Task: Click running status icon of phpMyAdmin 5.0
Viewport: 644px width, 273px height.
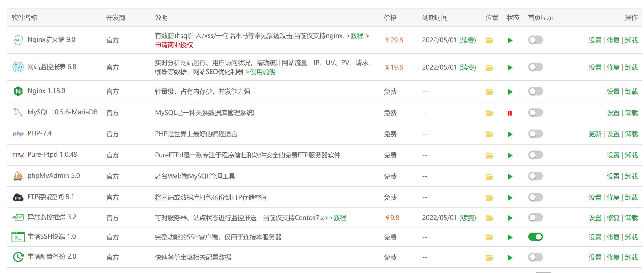Action: pos(510,177)
